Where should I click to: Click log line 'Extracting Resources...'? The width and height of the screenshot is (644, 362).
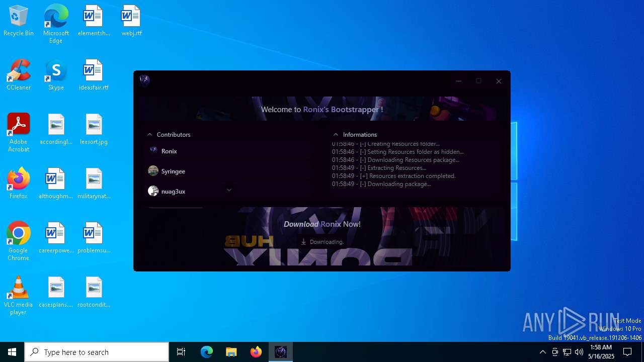click(379, 168)
